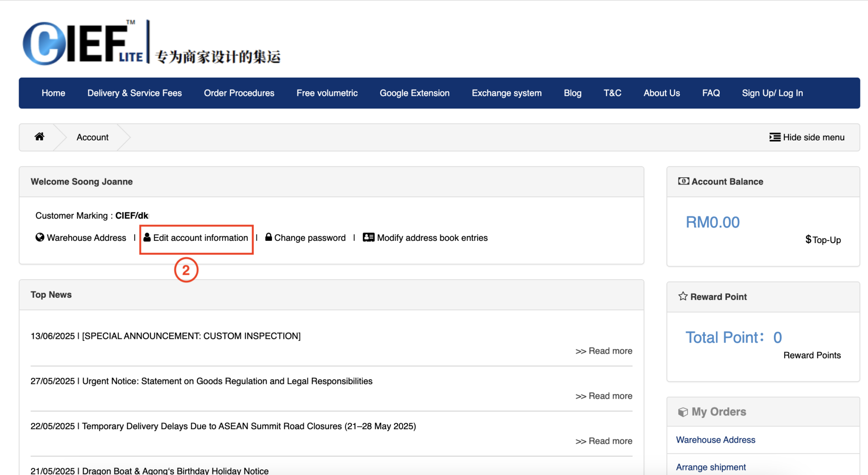Open the FAQ navigation item
The height and width of the screenshot is (475, 868).
tap(711, 93)
